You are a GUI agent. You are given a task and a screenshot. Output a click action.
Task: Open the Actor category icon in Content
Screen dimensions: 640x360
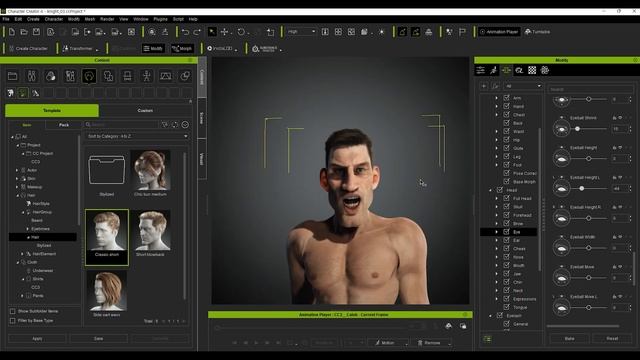pos(31,76)
